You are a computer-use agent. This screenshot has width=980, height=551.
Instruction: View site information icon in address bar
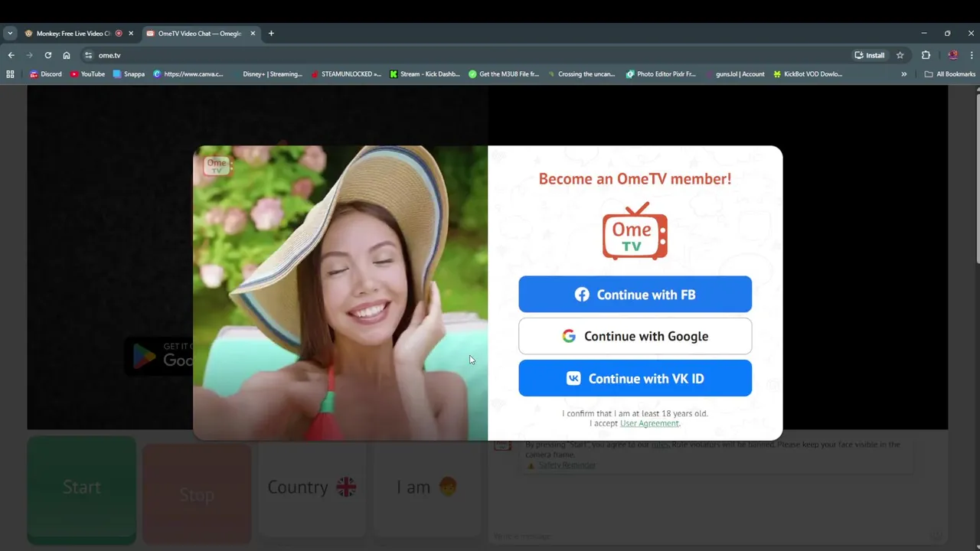89,55
